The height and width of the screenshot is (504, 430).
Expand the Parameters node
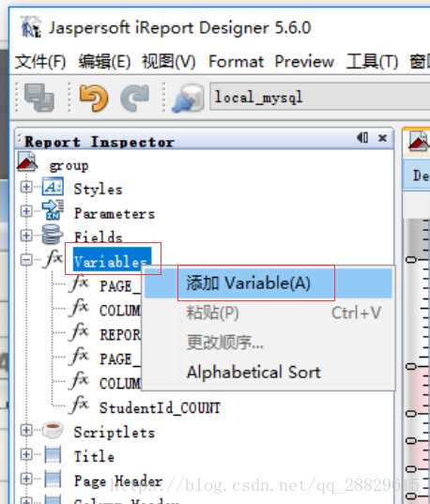[26, 211]
